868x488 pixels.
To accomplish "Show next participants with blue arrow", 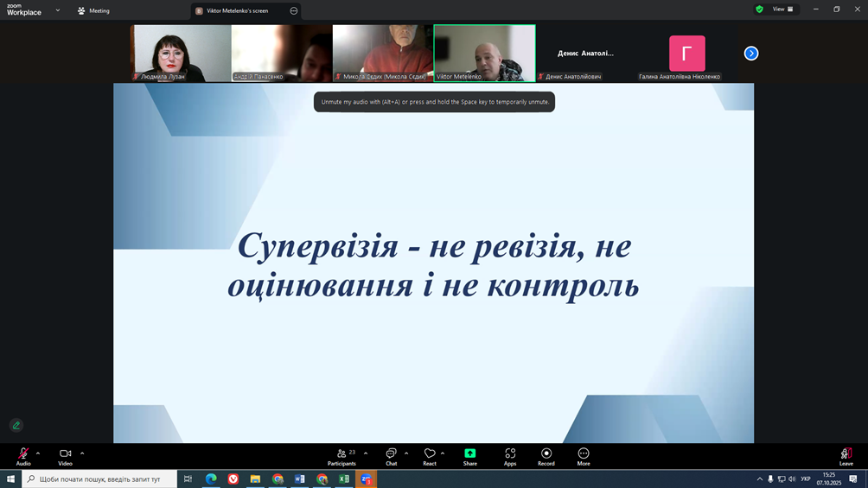I will [751, 54].
